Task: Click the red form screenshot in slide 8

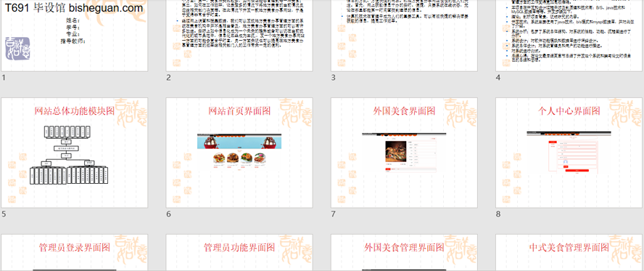Action: (569, 152)
